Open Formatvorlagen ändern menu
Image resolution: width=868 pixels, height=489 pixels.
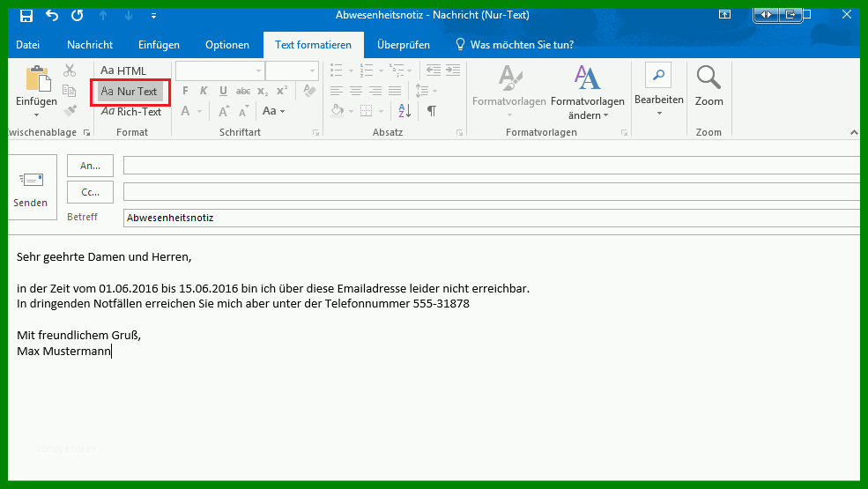[x=588, y=91]
